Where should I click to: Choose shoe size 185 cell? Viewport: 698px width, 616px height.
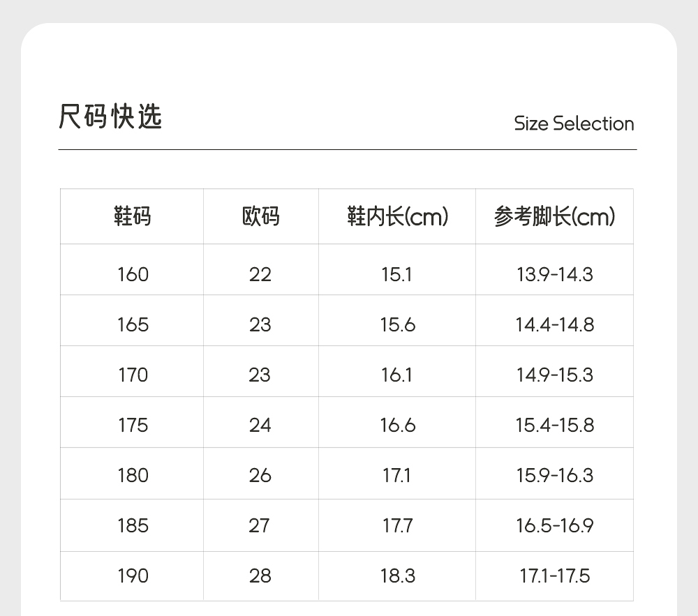[133, 525]
